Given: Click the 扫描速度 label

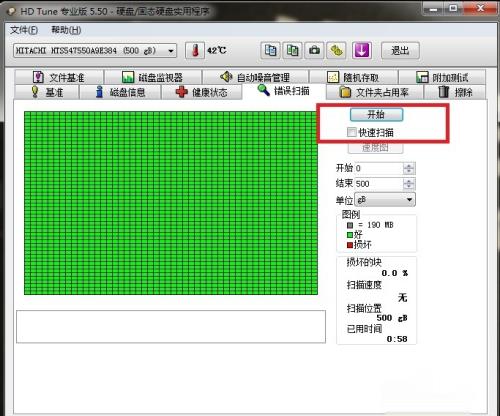Looking at the screenshot, I should click(364, 285).
